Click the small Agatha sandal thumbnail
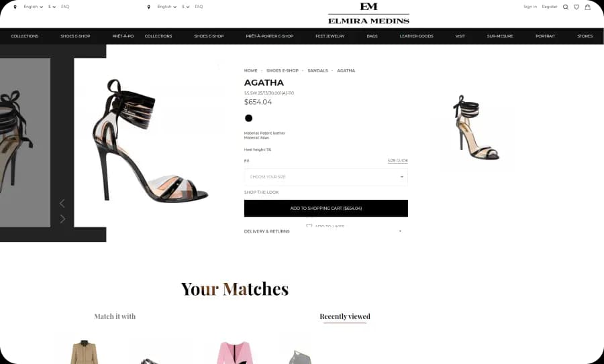The height and width of the screenshot is (364, 604). 476,127
